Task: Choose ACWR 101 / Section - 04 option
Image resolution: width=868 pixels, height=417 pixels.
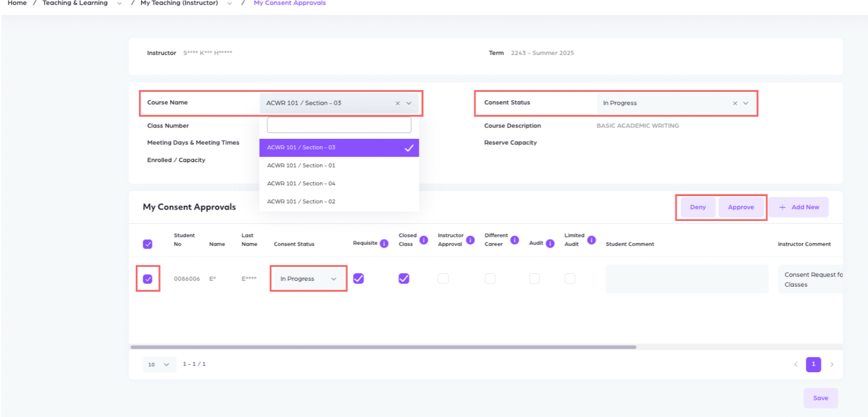Action: (301, 184)
